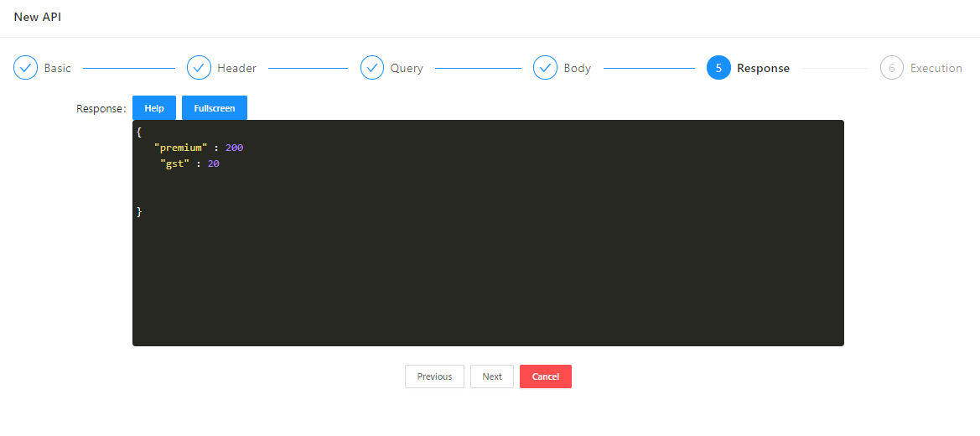This screenshot has height=436, width=980.
Task: Click the step 6 Execution circle icon
Action: pyautogui.click(x=892, y=68)
